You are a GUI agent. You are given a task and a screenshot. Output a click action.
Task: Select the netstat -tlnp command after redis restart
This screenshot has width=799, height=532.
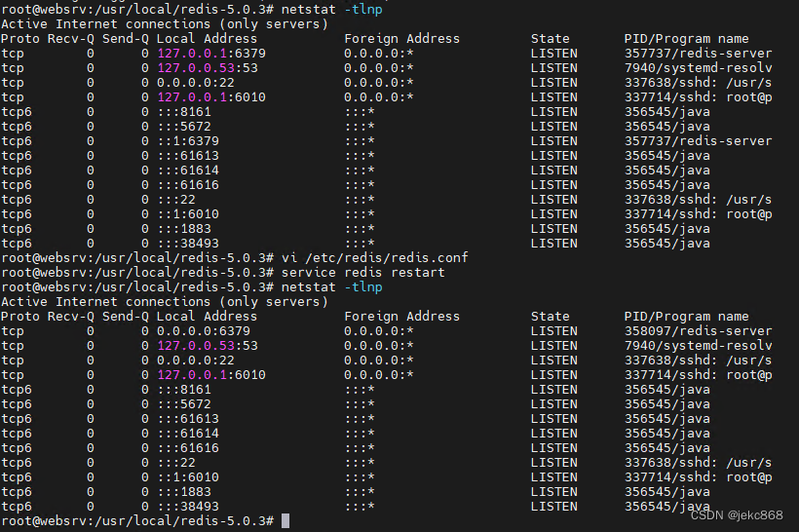tap(331, 287)
